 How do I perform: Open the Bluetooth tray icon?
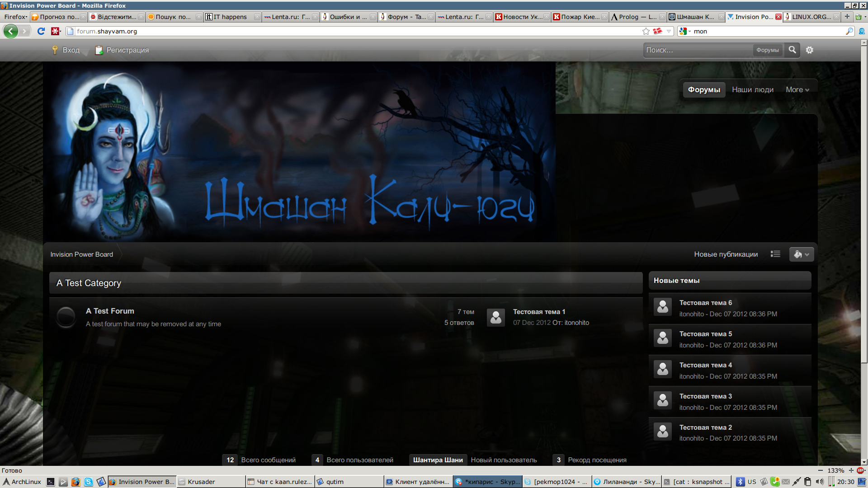tap(740, 482)
